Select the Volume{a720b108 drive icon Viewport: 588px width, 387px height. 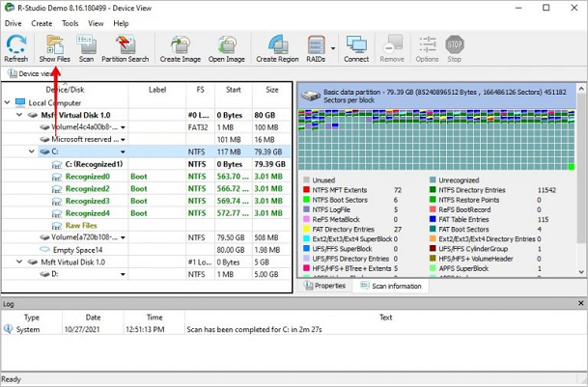tap(44, 237)
